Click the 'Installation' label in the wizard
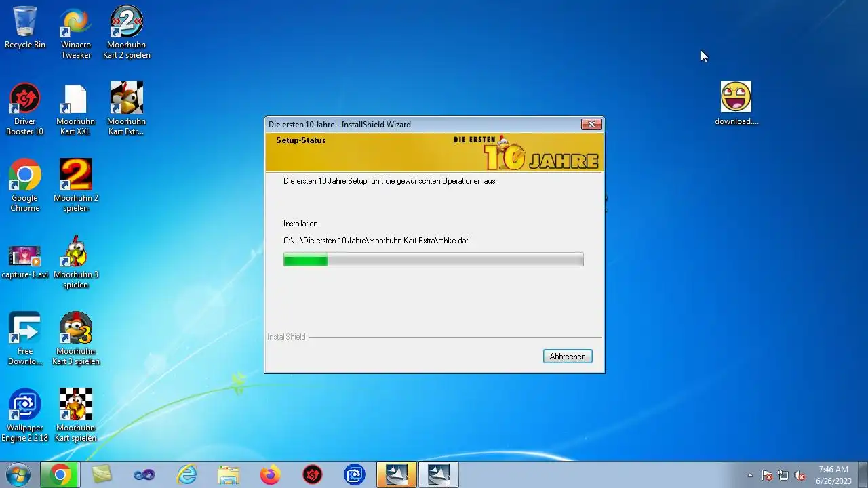The height and width of the screenshot is (488, 868). [300, 224]
